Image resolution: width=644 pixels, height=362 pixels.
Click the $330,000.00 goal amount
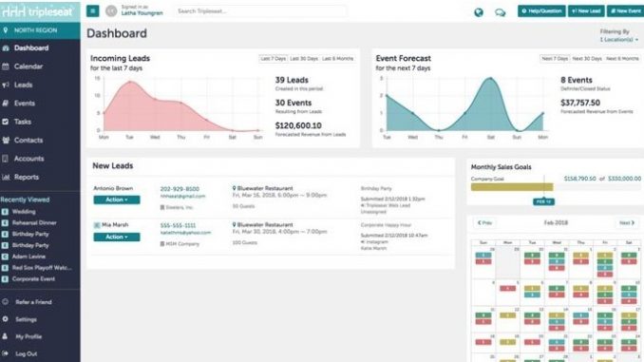click(624, 179)
